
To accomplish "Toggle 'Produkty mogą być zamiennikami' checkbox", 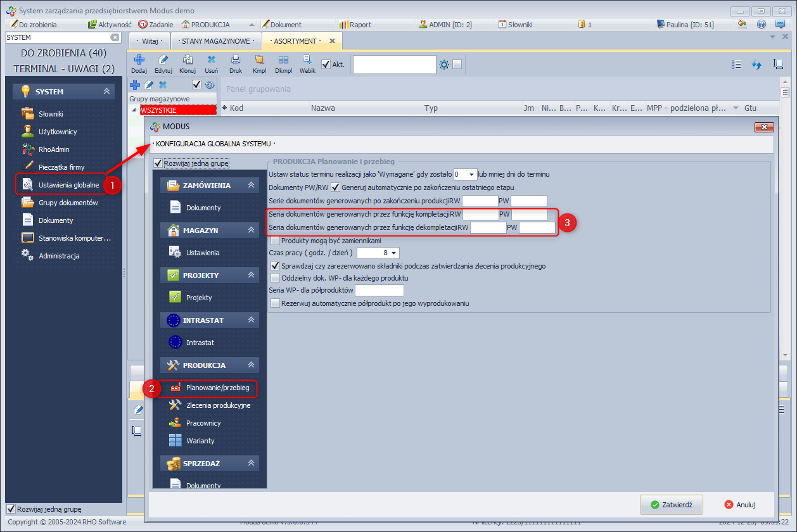I will pyautogui.click(x=275, y=241).
